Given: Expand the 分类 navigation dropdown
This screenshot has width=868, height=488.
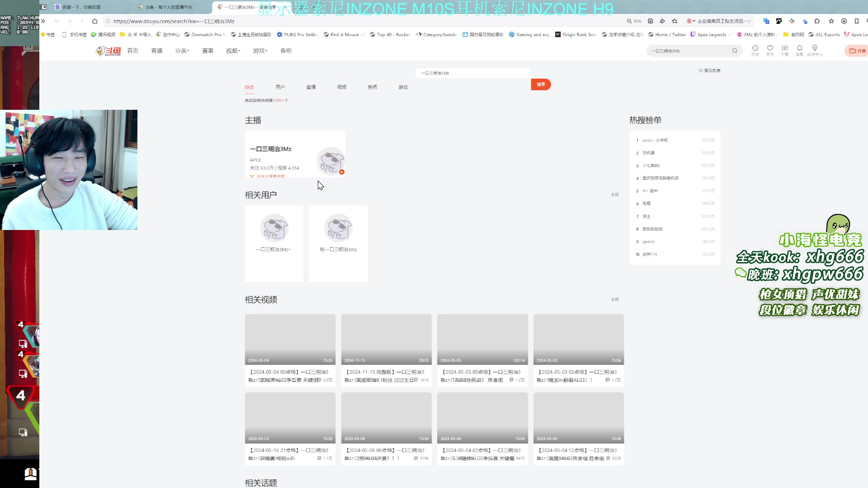Looking at the screenshot, I should click(182, 51).
